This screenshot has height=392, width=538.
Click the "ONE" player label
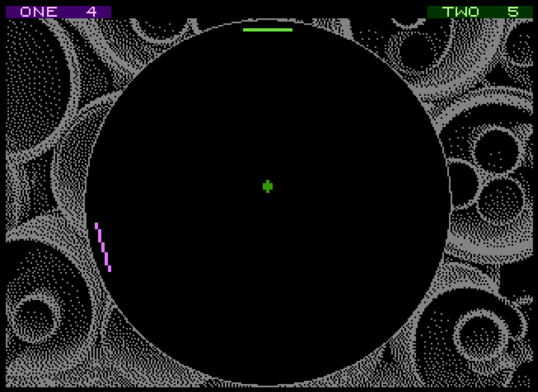coord(39,12)
